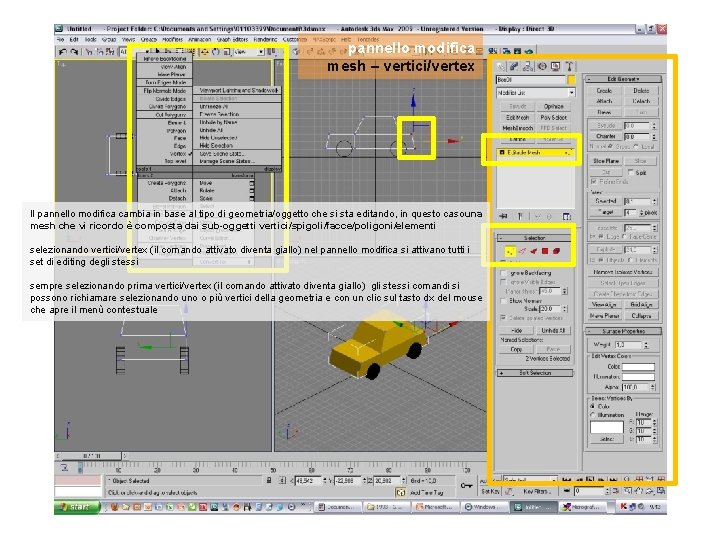This screenshot has width=720, height=540.
Task: Select Face sub-object level icon
Action: (x=534, y=251)
